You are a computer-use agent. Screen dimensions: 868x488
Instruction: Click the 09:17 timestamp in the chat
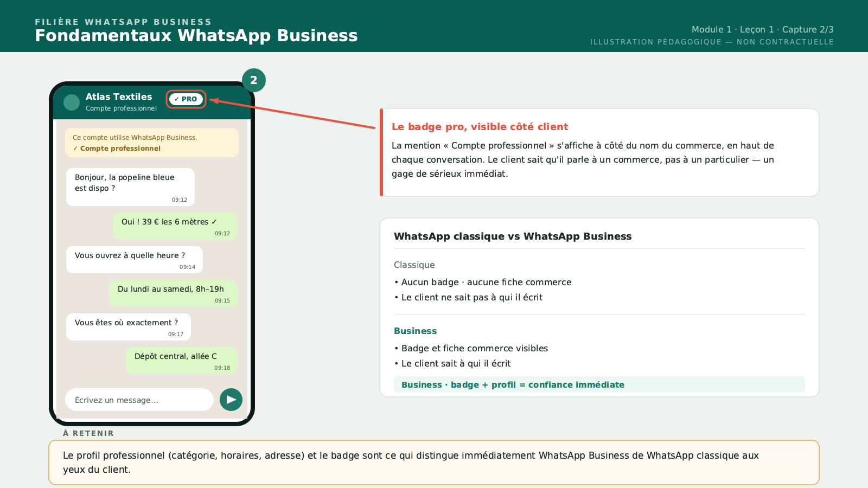(176, 334)
